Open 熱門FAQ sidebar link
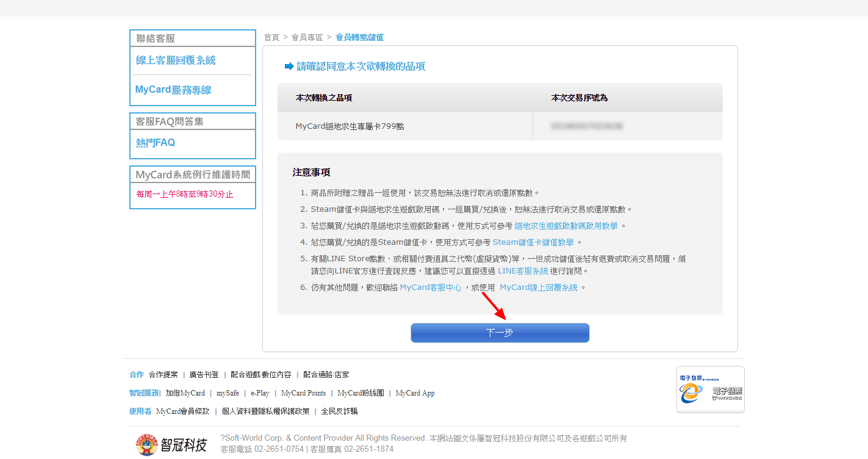Screen dimensions: 868x459 pyautogui.click(x=156, y=143)
